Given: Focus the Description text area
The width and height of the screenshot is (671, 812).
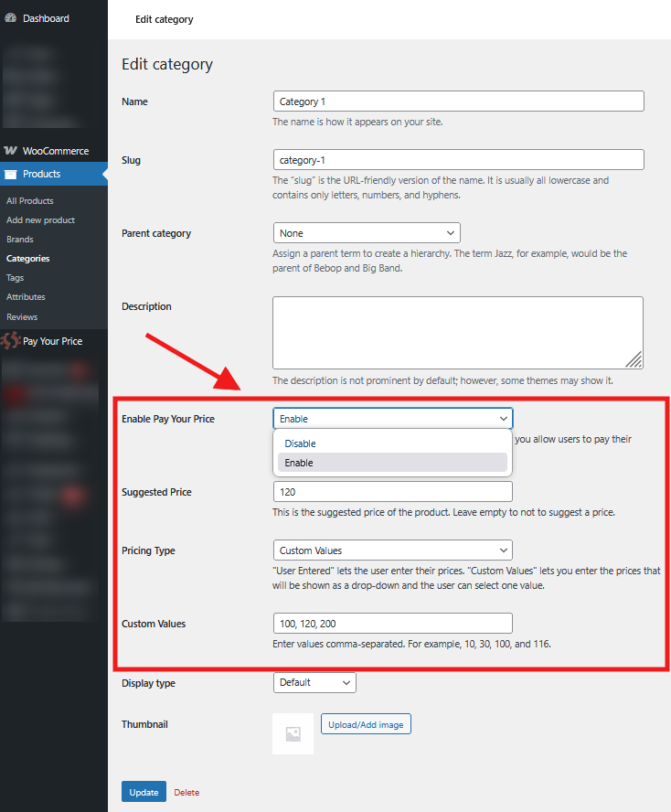Looking at the screenshot, I should (x=458, y=333).
